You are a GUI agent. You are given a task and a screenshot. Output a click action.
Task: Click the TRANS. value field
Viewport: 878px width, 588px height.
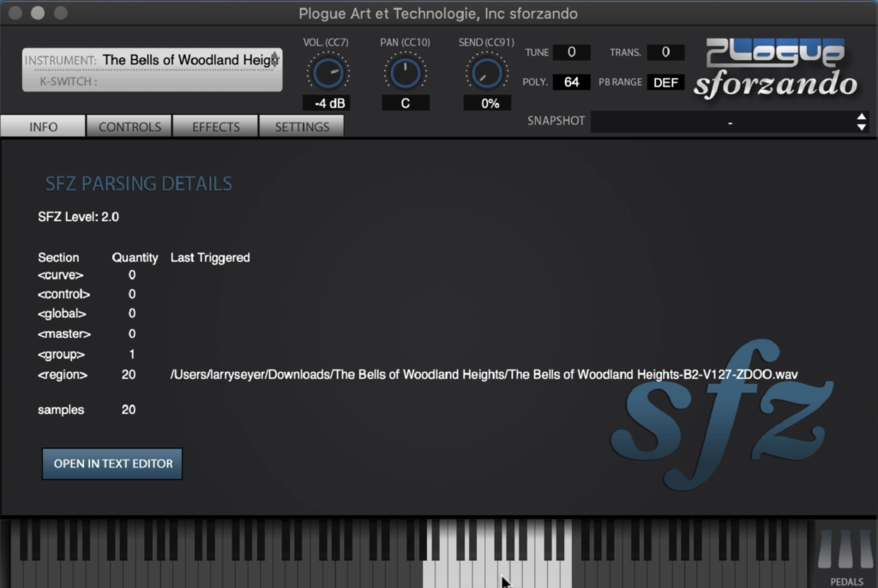pos(665,52)
